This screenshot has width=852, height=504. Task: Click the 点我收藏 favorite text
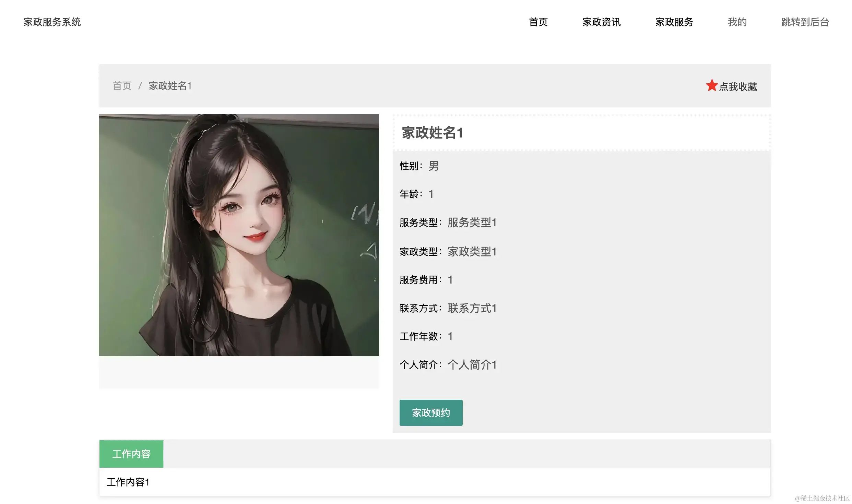(738, 87)
